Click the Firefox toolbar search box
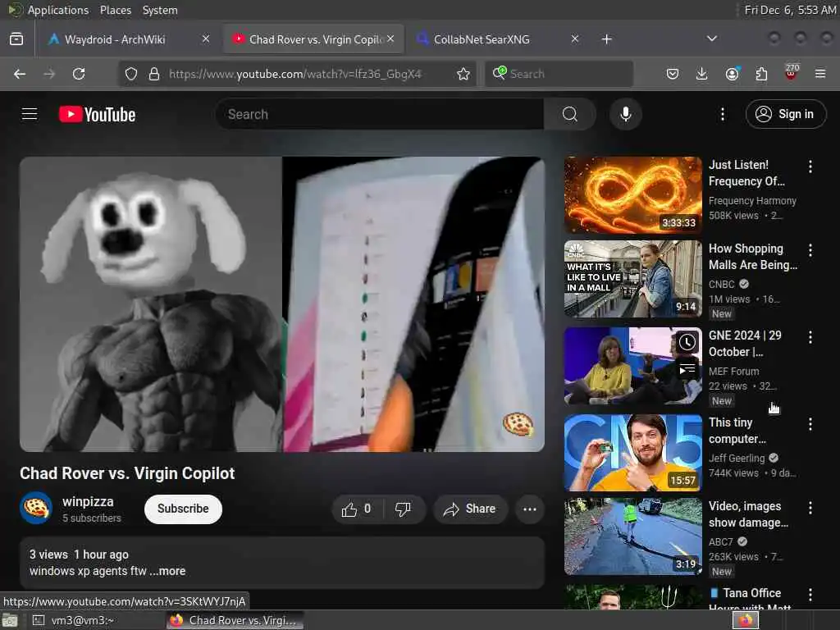The width and height of the screenshot is (840, 630). (x=559, y=74)
